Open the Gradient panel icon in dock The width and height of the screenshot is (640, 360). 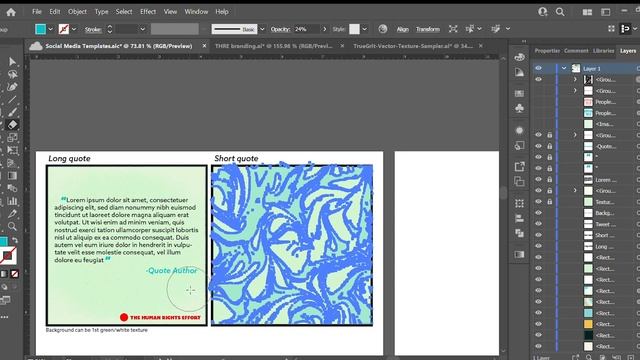coord(519,255)
